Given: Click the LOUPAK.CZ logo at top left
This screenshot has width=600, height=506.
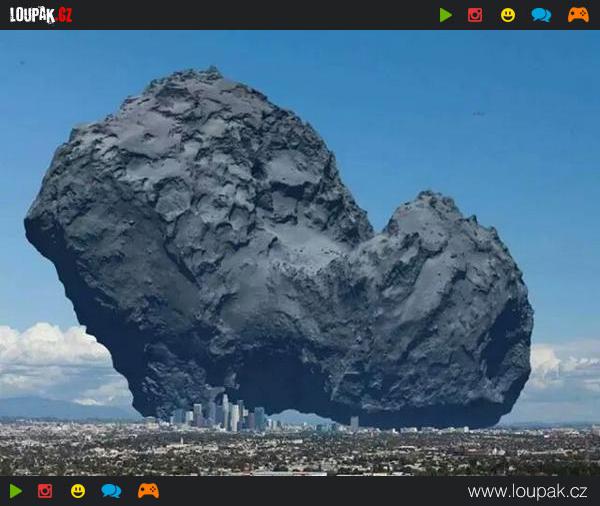Looking at the screenshot, I should pos(41,15).
